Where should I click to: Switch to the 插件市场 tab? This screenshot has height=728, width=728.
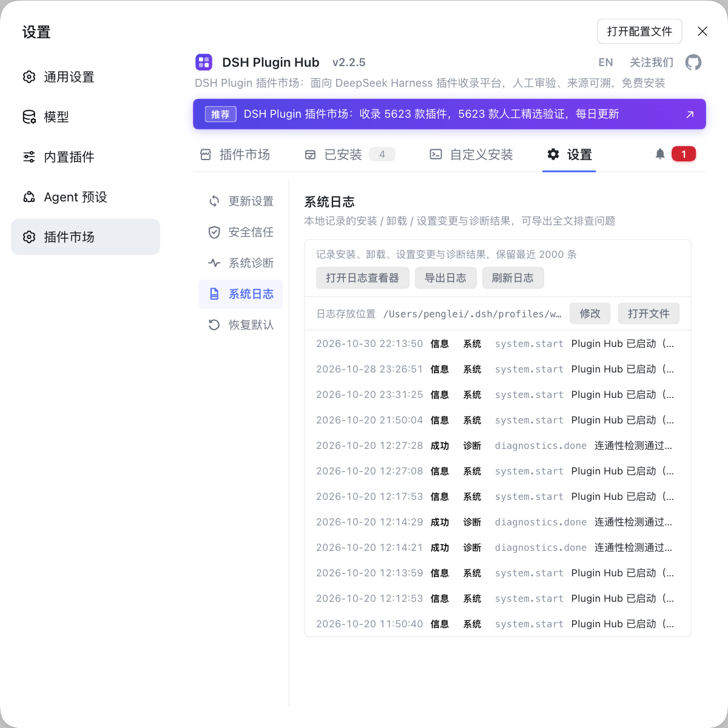coord(235,155)
